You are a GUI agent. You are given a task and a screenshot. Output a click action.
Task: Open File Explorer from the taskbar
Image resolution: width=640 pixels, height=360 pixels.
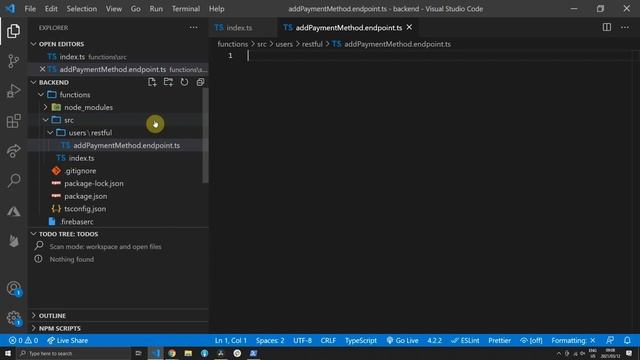pyautogui.click(x=188, y=353)
